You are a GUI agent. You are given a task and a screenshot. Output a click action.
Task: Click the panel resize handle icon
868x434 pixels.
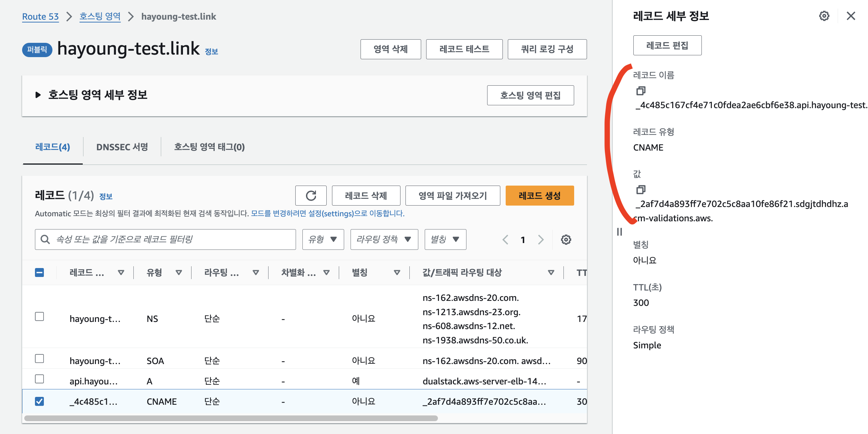(619, 232)
